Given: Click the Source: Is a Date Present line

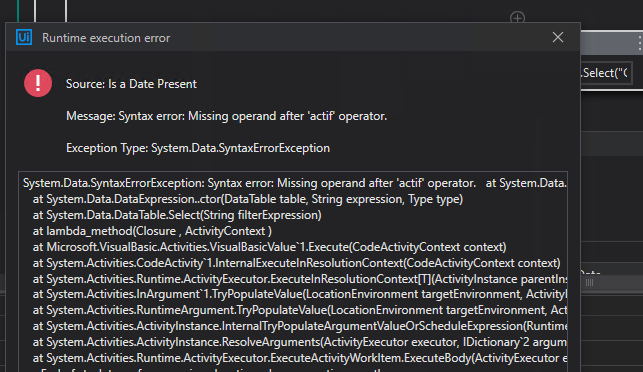Looking at the screenshot, I should 131,84.
